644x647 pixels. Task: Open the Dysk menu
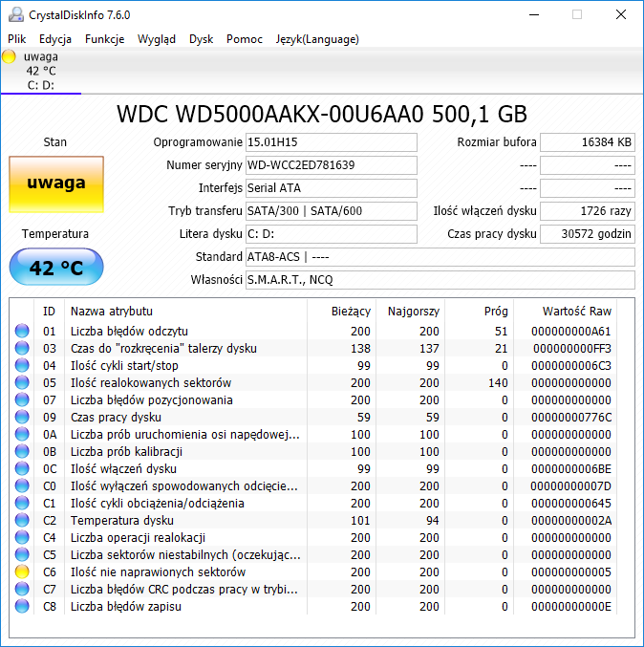201,39
